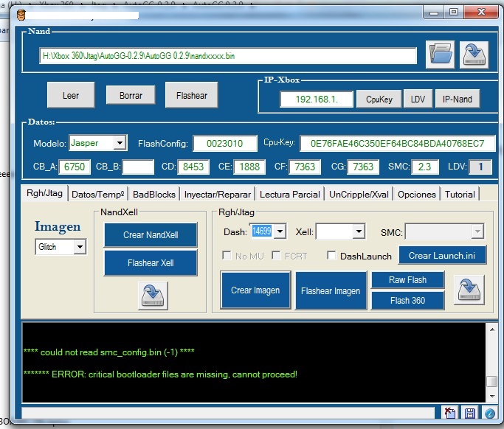Expand the Dash 14699 dropdown
This screenshot has width=504, height=429.
[x=280, y=231]
